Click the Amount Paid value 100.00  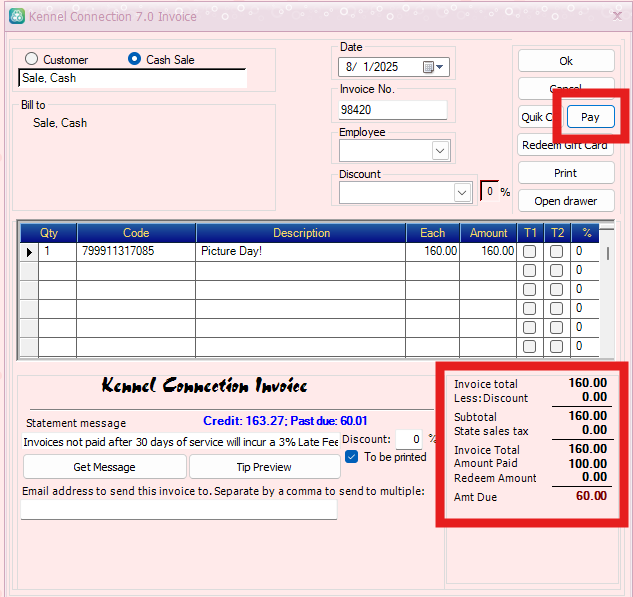click(x=588, y=463)
